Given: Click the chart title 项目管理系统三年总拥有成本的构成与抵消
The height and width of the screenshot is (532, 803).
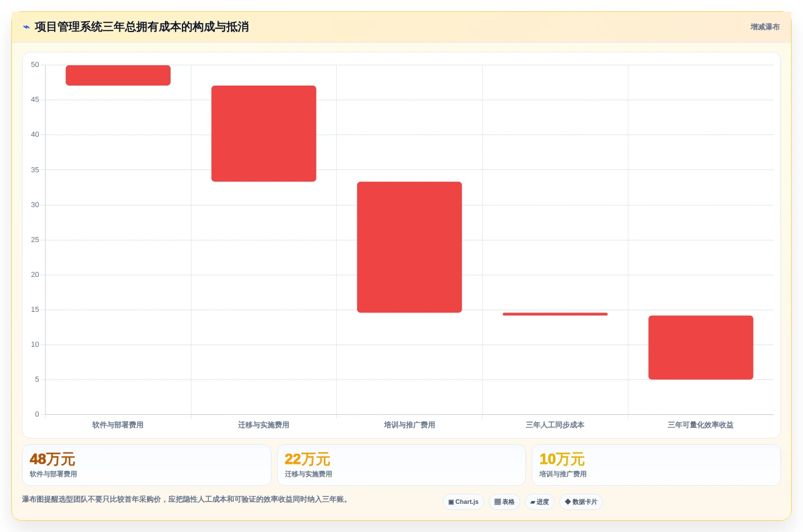Looking at the screenshot, I should pos(142,27).
